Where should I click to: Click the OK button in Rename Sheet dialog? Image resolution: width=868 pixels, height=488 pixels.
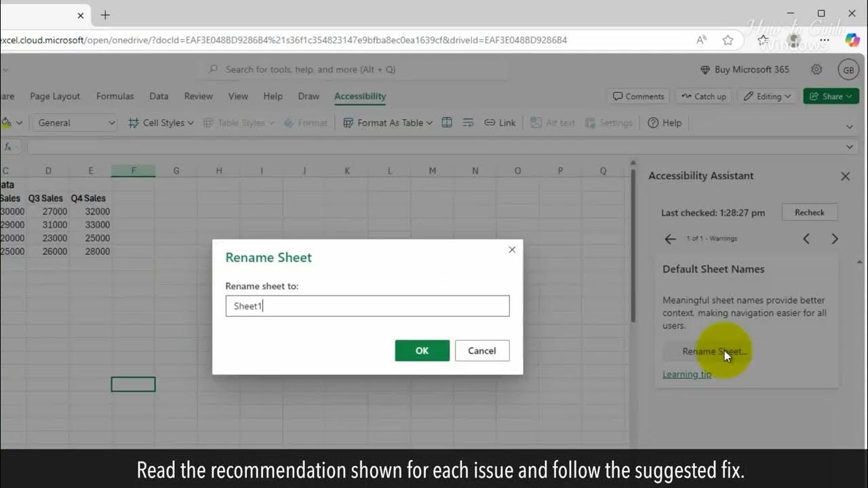422,350
